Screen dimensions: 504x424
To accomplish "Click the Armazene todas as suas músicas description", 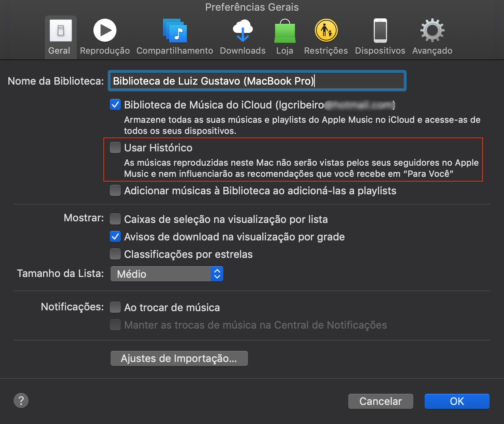I will pos(302,125).
